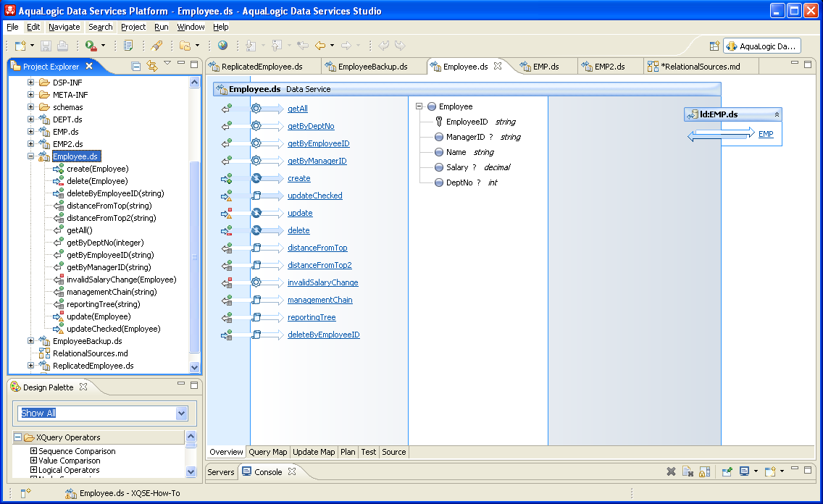823x504 pixels.
Task: Click the Salary element in Employee type
Action: 456,167
